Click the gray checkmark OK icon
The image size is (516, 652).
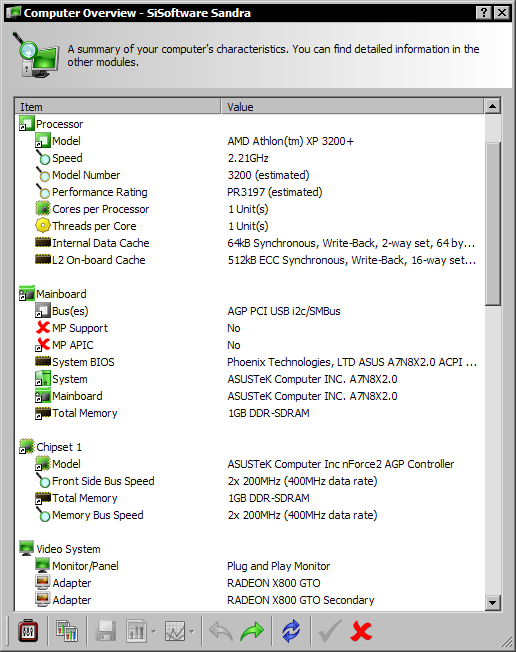coord(330,631)
